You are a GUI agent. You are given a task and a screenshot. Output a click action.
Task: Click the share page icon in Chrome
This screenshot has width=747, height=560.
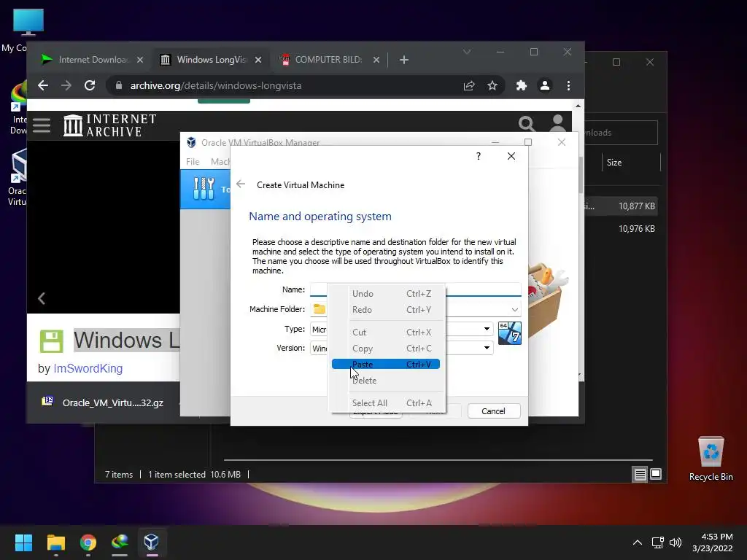click(469, 86)
